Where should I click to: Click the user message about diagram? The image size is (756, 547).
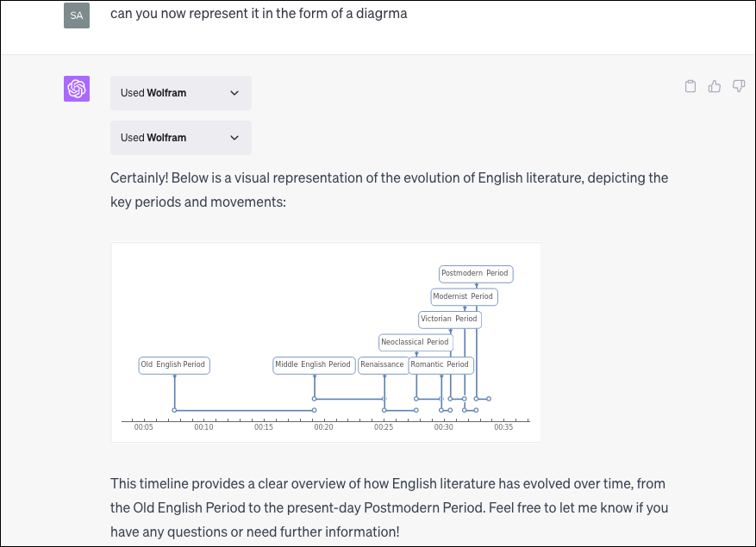click(x=259, y=14)
